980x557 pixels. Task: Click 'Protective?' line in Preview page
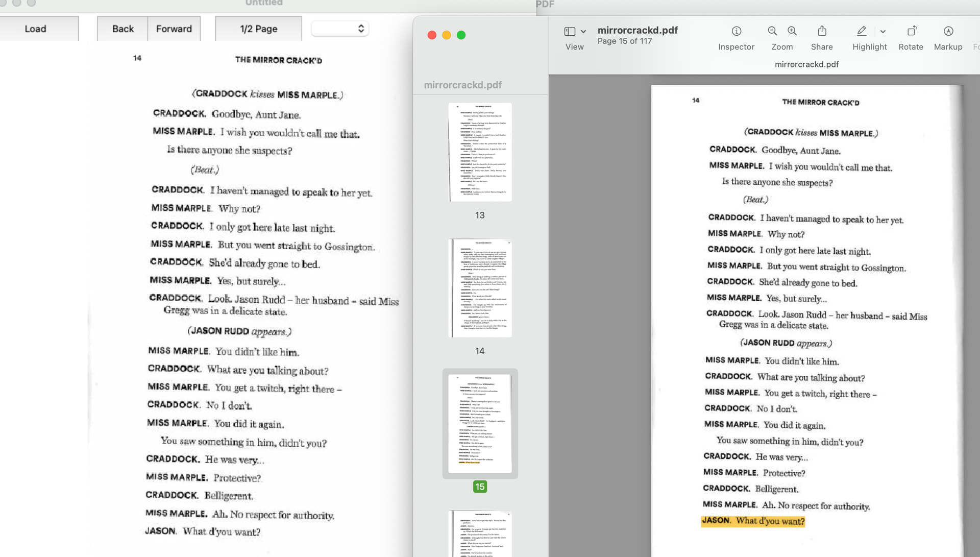click(x=784, y=473)
